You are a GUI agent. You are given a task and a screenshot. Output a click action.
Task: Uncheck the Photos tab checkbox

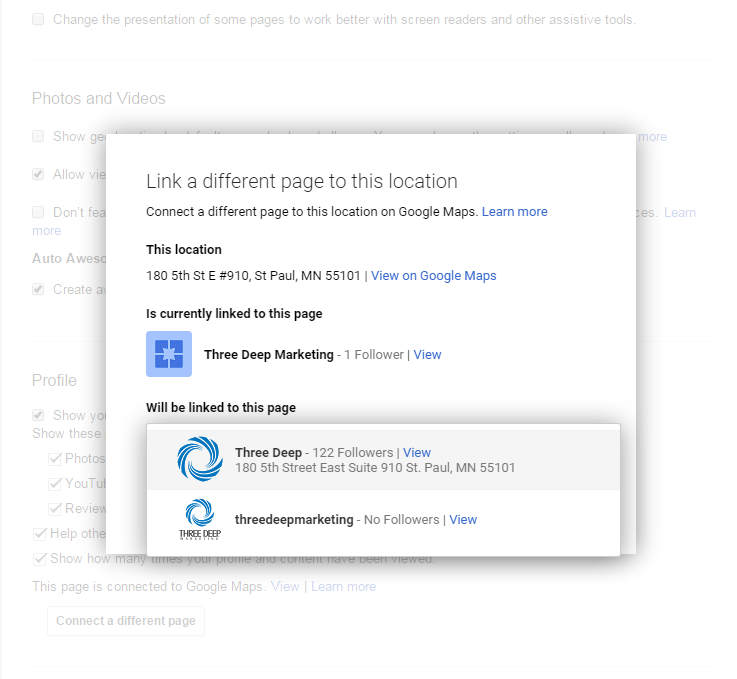55,459
